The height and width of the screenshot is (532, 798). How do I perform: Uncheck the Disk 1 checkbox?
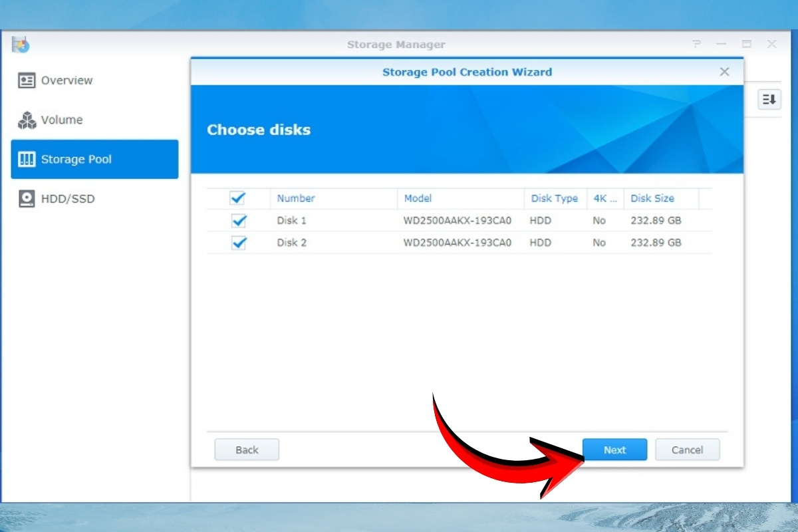(x=239, y=221)
